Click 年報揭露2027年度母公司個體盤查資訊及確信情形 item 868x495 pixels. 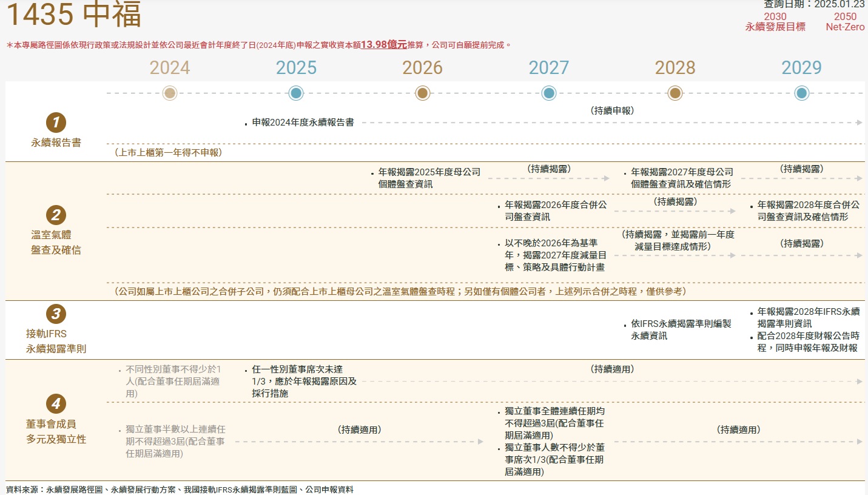(x=682, y=178)
